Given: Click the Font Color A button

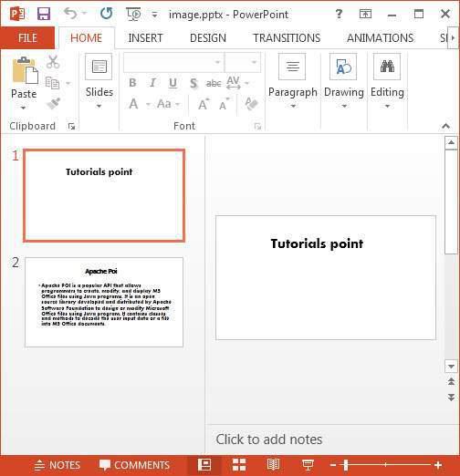Looking at the screenshot, I should [x=133, y=104].
